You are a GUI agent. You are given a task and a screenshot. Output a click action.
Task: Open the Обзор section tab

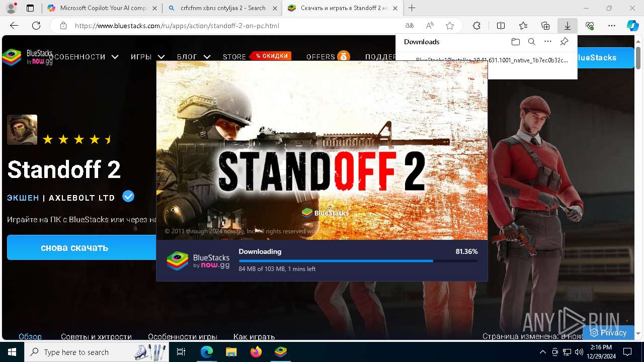pos(30,336)
